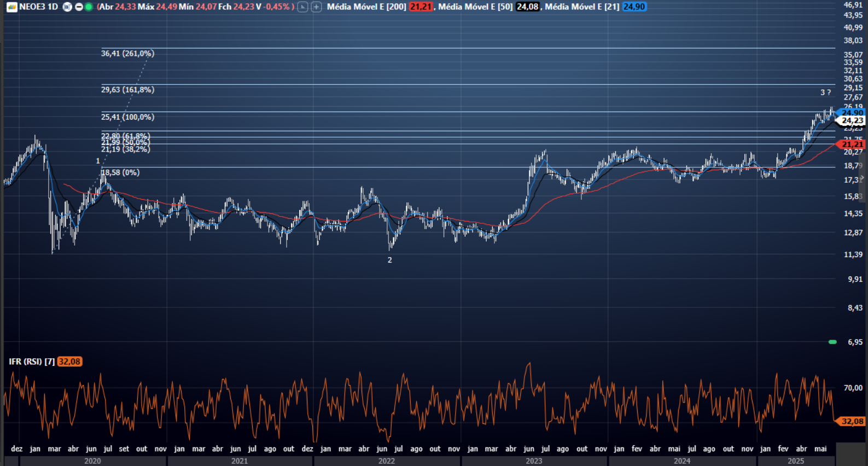Click the 2021 year label on timeline
The image size is (868, 466).
(x=240, y=461)
